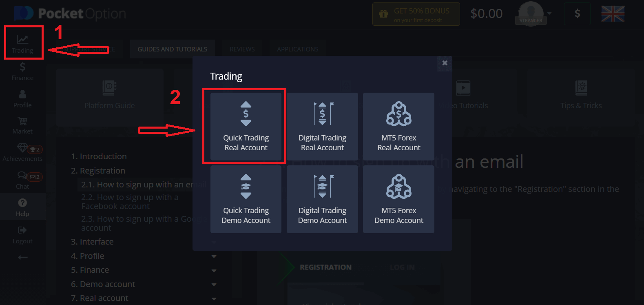Open Achievements diamond icon
The height and width of the screenshot is (305, 644).
[22, 148]
